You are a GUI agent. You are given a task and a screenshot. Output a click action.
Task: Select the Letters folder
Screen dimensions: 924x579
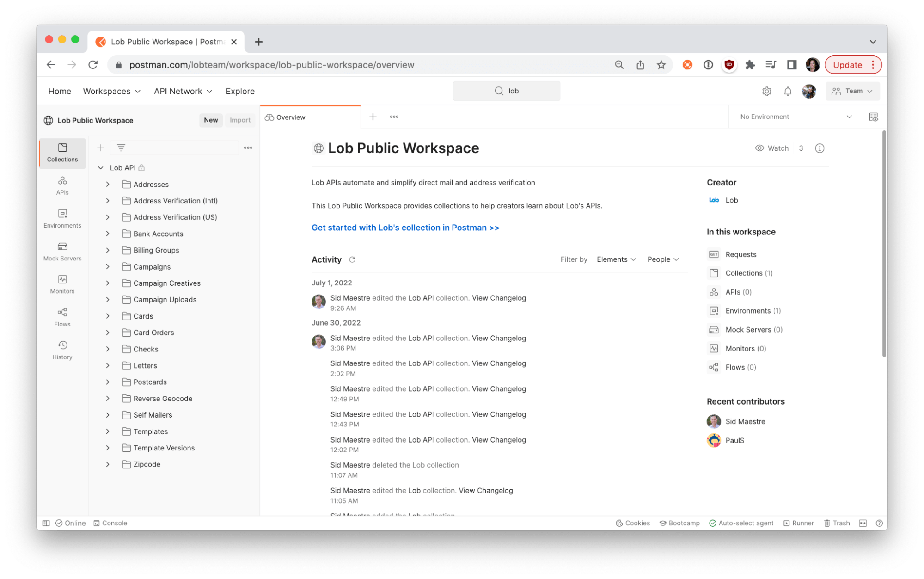(145, 366)
